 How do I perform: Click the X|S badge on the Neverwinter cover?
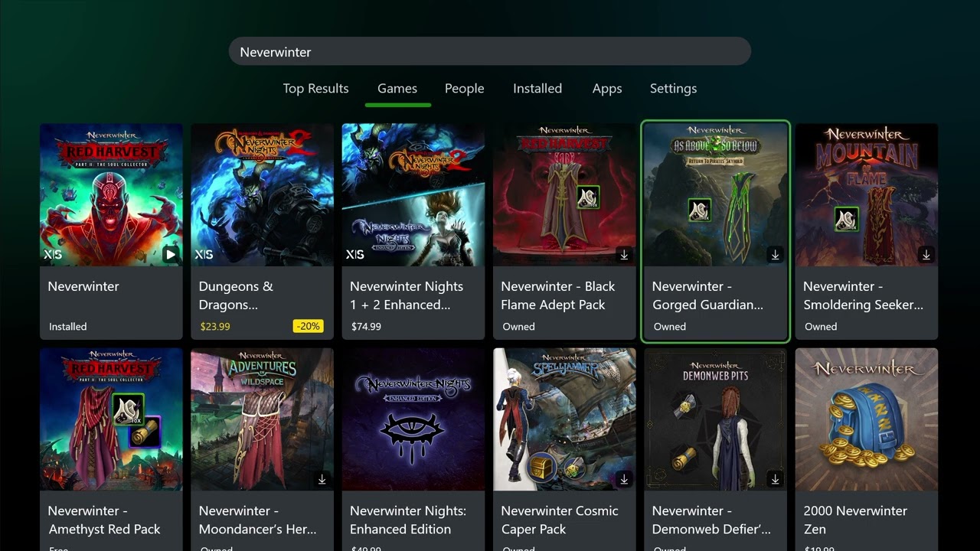[x=53, y=254]
